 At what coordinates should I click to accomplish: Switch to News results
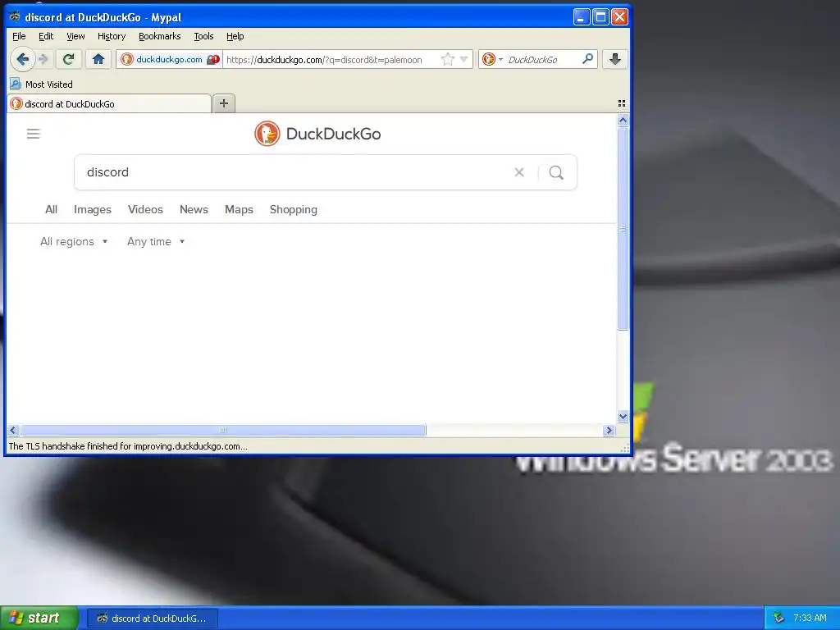194,209
